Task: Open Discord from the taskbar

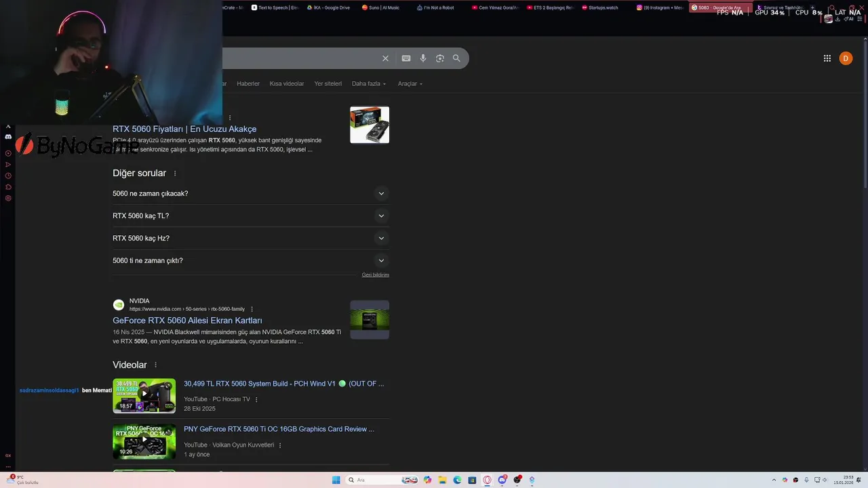Action: click(x=502, y=480)
